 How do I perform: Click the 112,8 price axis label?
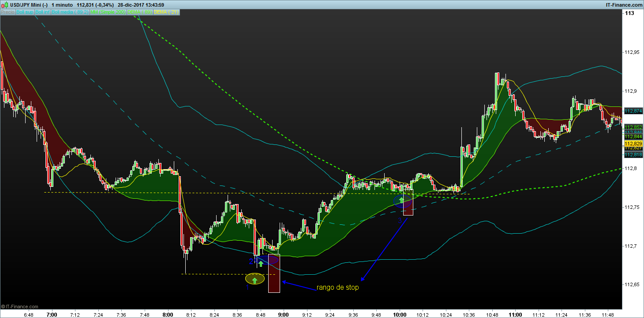click(631, 169)
